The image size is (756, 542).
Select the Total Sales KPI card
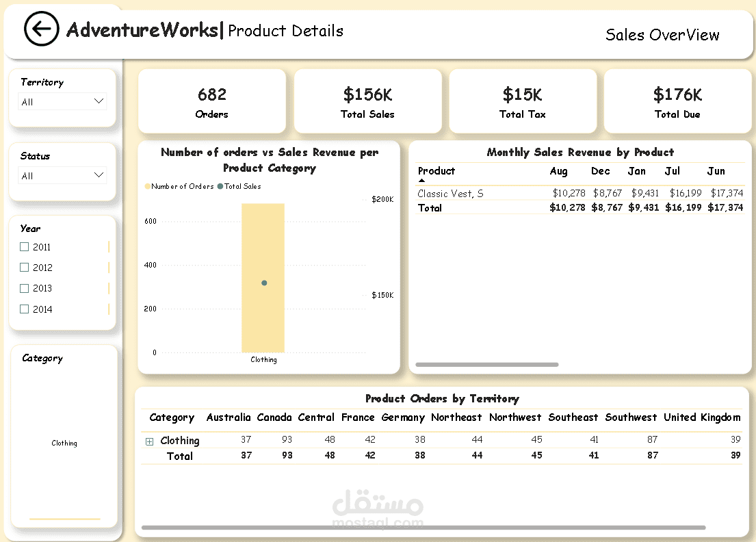368,101
